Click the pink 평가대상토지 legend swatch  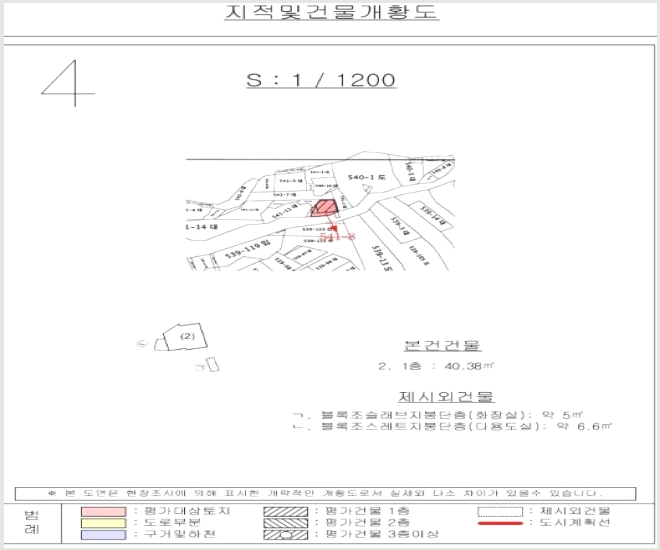(104, 512)
